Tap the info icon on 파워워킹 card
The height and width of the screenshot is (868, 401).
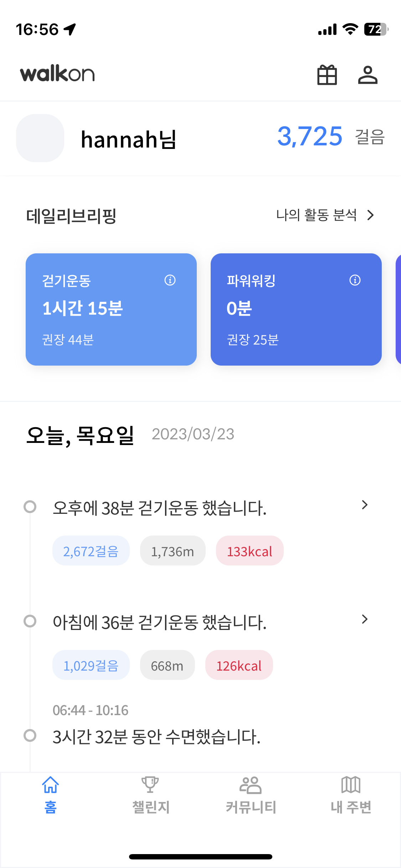pos(355,280)
